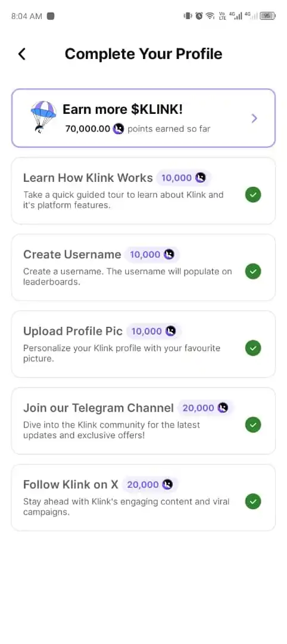Open the Upload Profile Pic task title

click(x=73, y=331)
